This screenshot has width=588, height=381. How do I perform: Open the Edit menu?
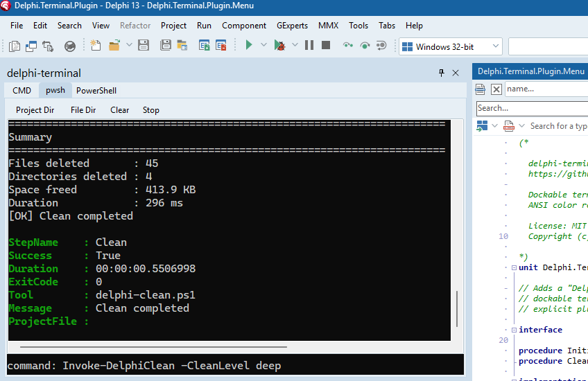pos(40,26)
